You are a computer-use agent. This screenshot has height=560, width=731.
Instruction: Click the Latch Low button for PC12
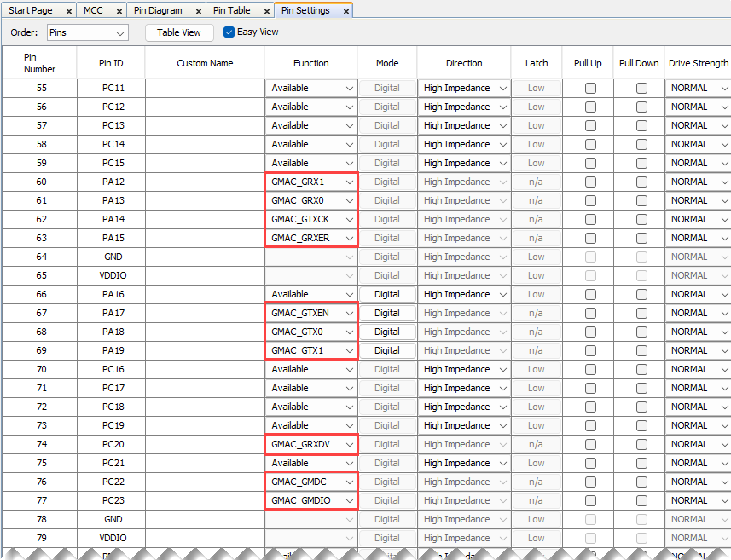pyautogui.click(x=536, y=107)
